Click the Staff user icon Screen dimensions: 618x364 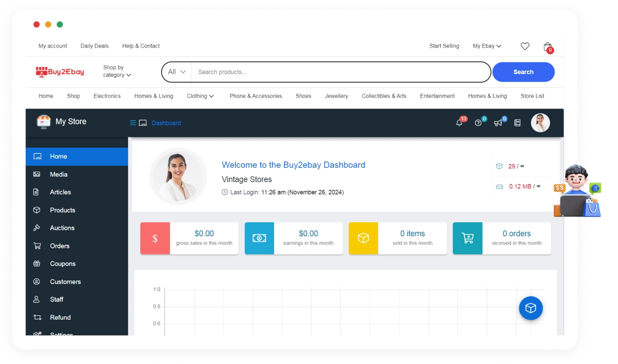(x=36, y=299)
